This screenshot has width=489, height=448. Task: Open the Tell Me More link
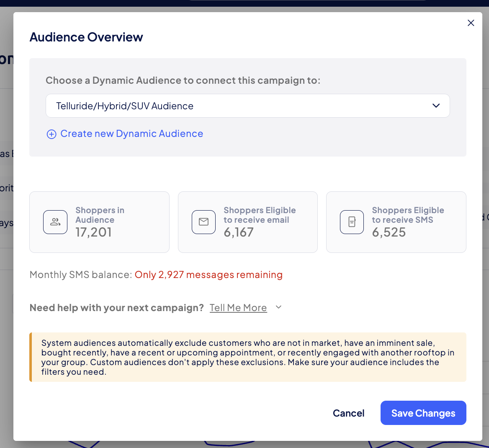[238, 308]
